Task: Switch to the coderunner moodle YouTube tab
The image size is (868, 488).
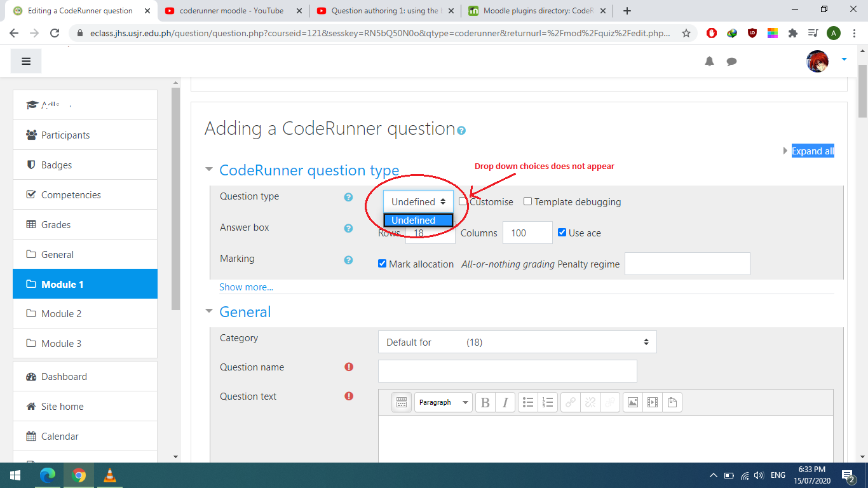Action: 231,11
